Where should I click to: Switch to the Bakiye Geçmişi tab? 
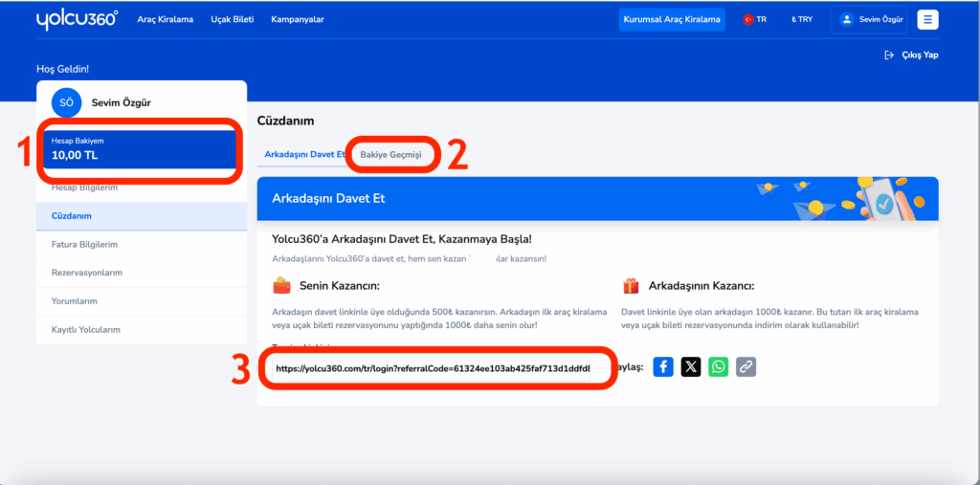[391, 154]
